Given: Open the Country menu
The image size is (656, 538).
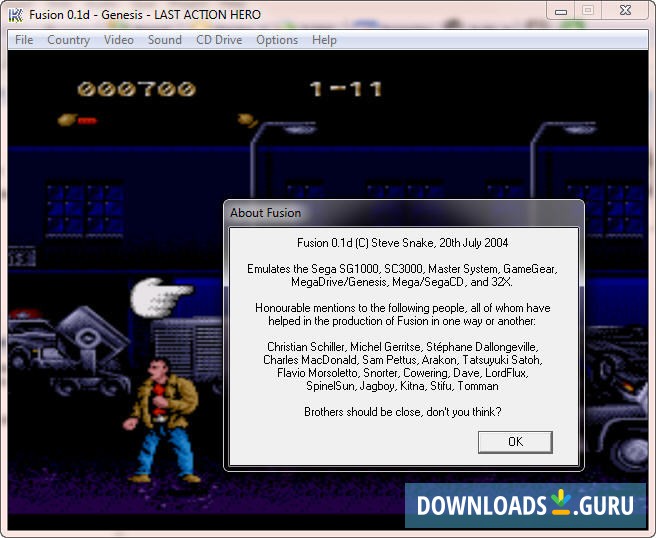Looking at the screenshot, I should coord(69,40).
